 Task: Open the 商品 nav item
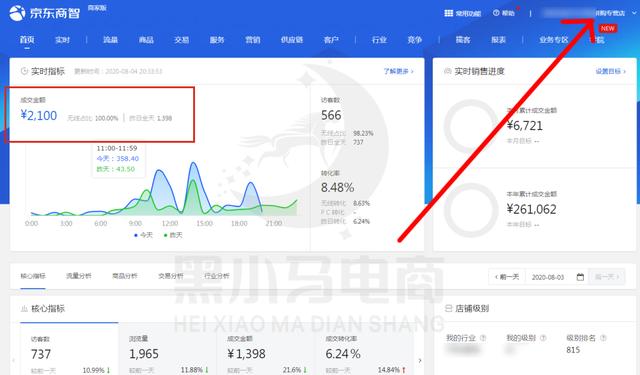coord(146,40)
